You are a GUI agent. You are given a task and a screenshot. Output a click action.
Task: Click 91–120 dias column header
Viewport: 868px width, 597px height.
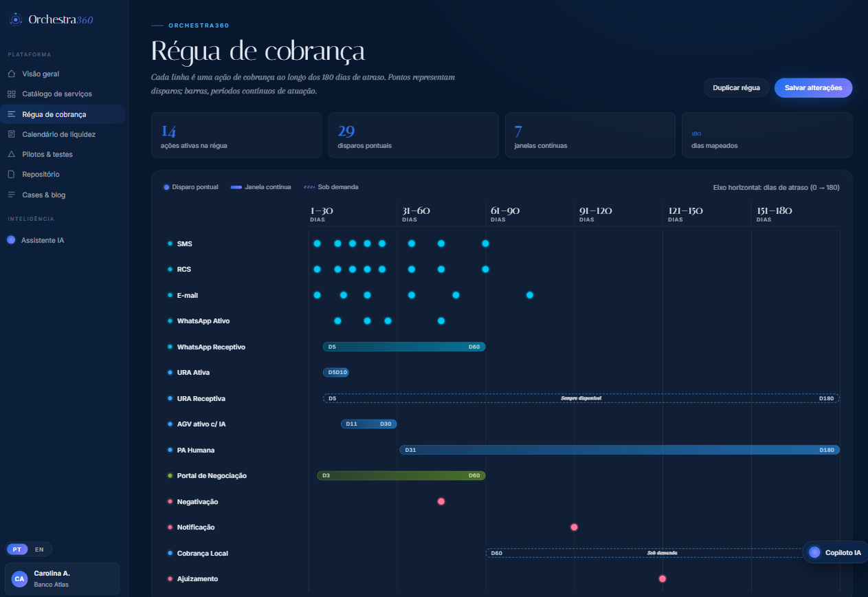[x=595, y=214]
